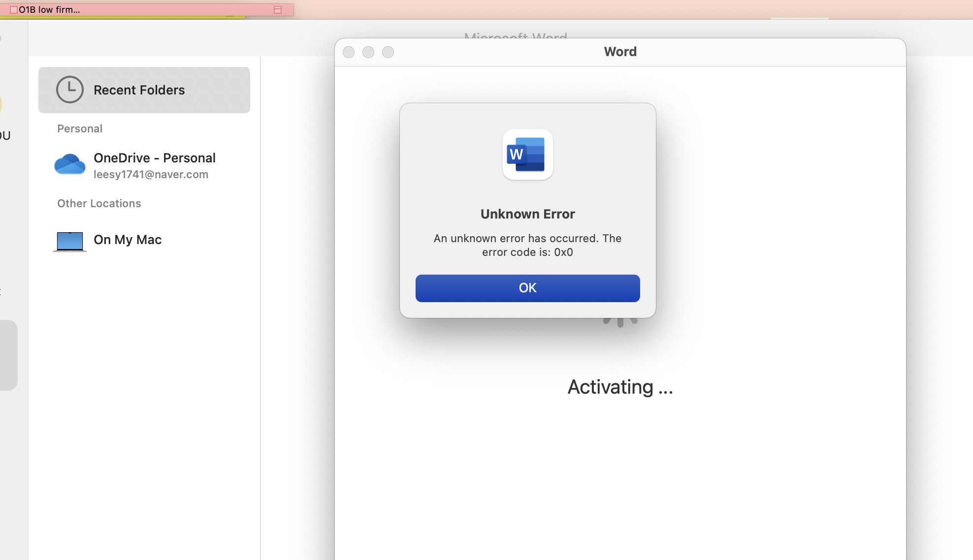
Task: Click the square icon left of O1B note title
Action: coord(13,10)
